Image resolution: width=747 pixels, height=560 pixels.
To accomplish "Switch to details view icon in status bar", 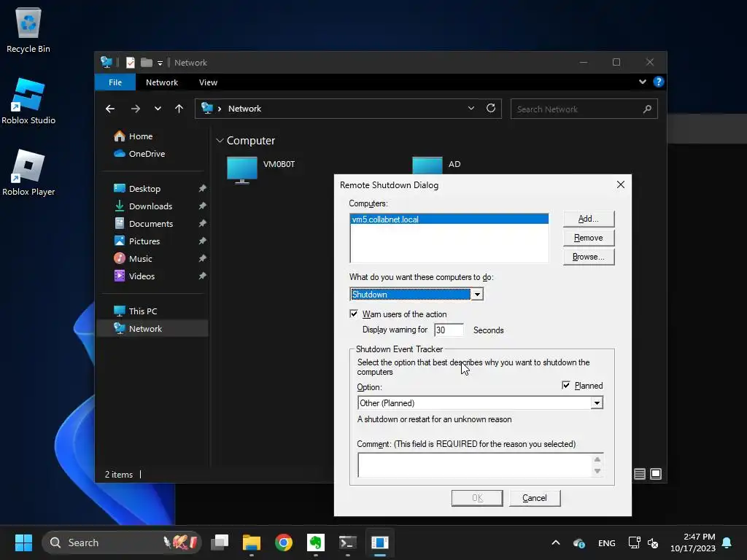I will click(x=640, y=474).
